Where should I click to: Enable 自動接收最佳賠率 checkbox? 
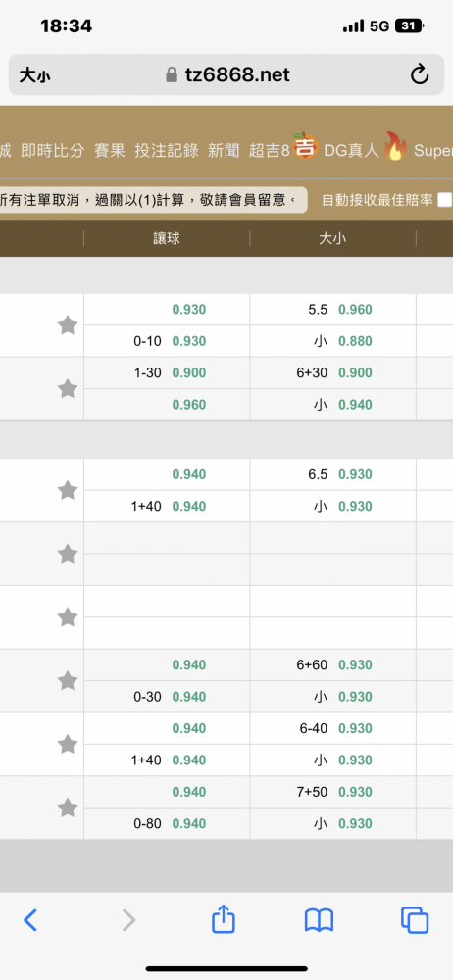tap(444, 200)
